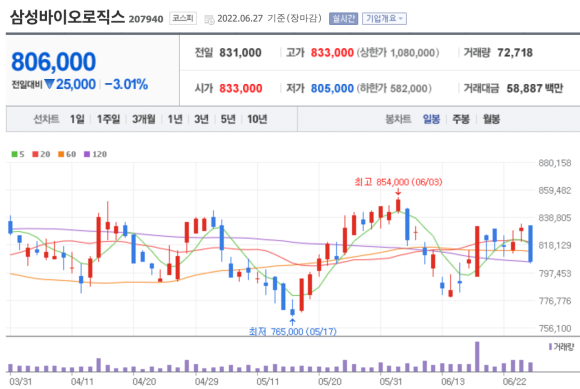Image resolution: width=580 pixels, height=389 pixels.
Task: Click the change rate -3.01%
Action: pos(126,85)
